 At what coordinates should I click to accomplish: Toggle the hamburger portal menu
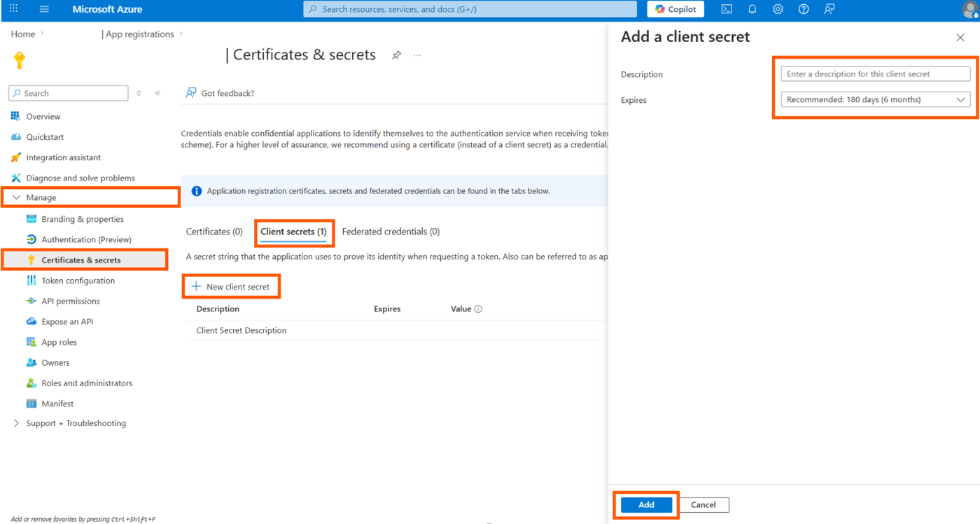pos(45,9)
